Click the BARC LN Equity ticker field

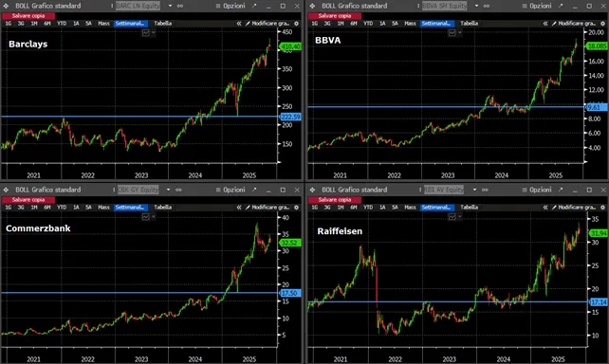coord(138,6)
